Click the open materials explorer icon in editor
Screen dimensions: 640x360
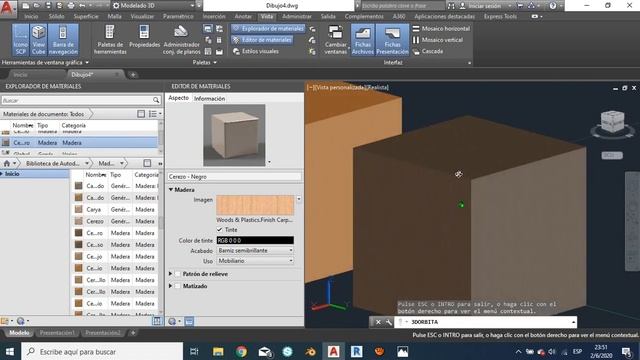[x=189, y=321]
